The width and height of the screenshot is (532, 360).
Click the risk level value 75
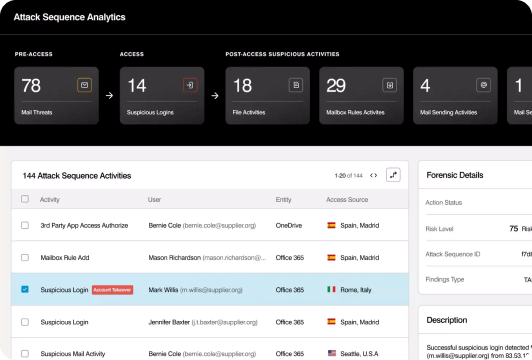coord(514,229)
